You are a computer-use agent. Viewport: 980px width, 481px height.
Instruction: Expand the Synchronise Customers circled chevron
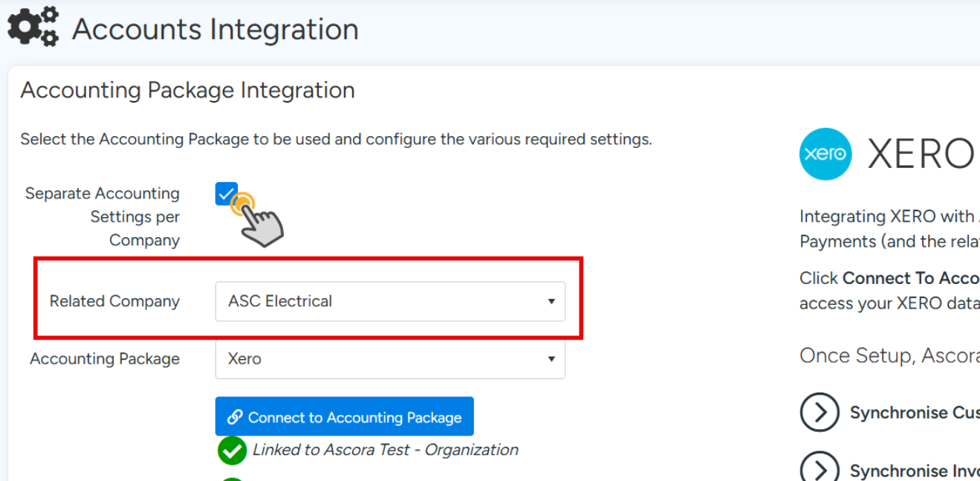pyautogui.click(x=820, y=413)
